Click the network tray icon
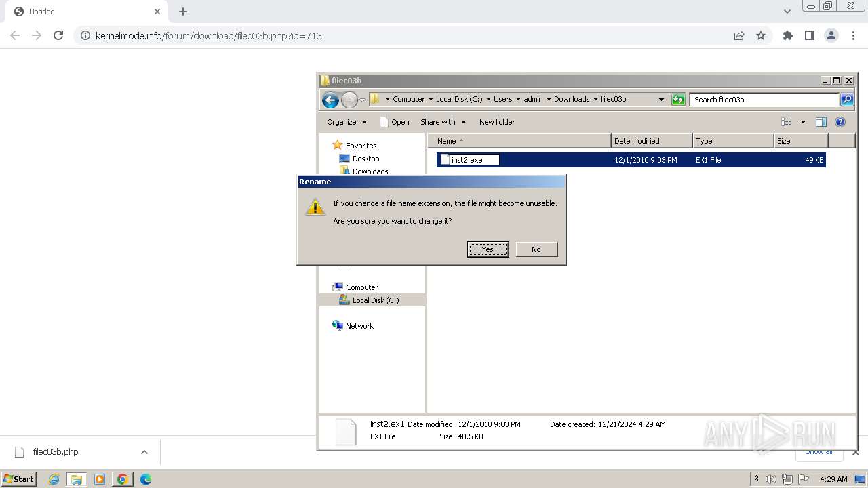The height and width of the screenshot is (488, 868). pyautogui.click(x=787, y=479)
